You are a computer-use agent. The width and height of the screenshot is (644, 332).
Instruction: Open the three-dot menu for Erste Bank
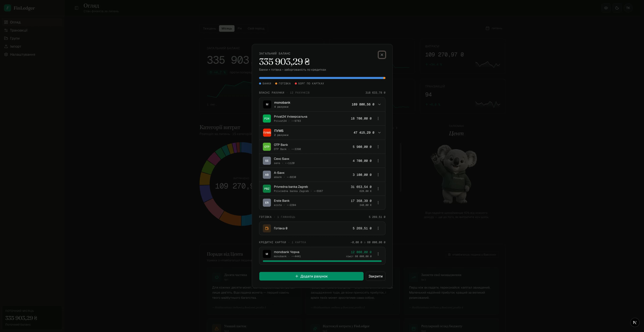(x=378, y=203)
